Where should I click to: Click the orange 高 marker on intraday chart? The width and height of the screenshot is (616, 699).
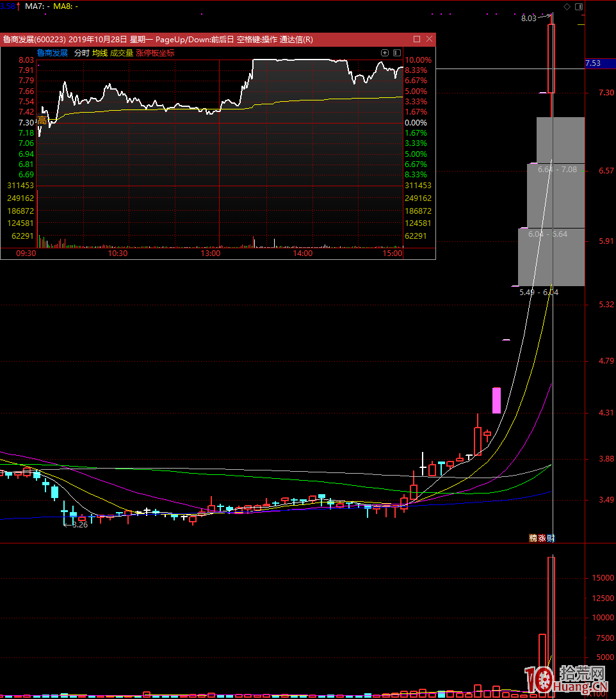42,120
